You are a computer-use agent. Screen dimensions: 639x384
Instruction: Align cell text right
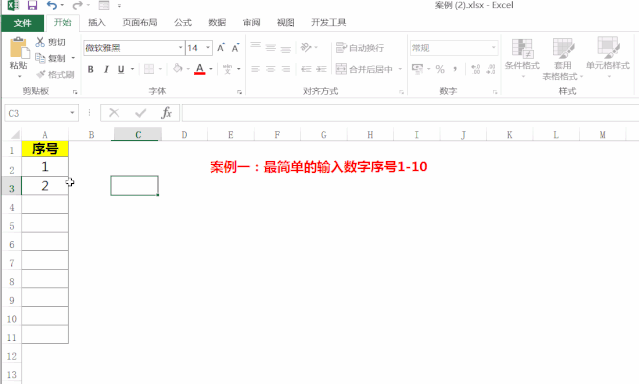[x=286, y=69]
